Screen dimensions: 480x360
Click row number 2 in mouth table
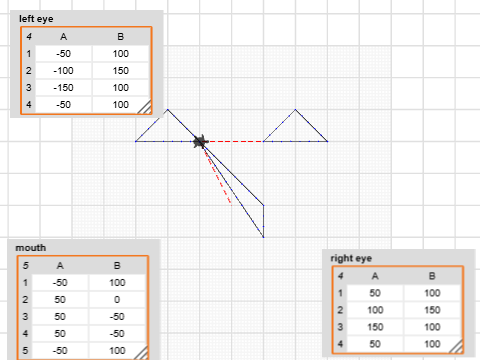click(x=25, y=300)
